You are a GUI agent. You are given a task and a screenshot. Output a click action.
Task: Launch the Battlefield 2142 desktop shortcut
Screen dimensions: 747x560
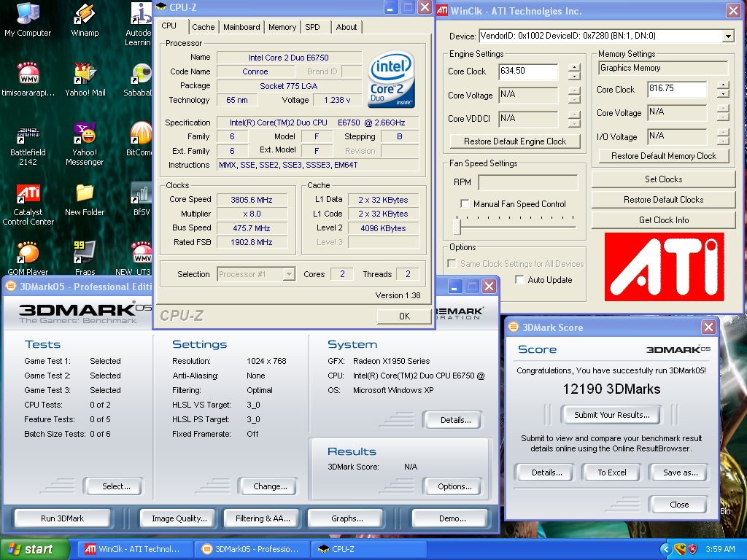(x=28, y=145)
